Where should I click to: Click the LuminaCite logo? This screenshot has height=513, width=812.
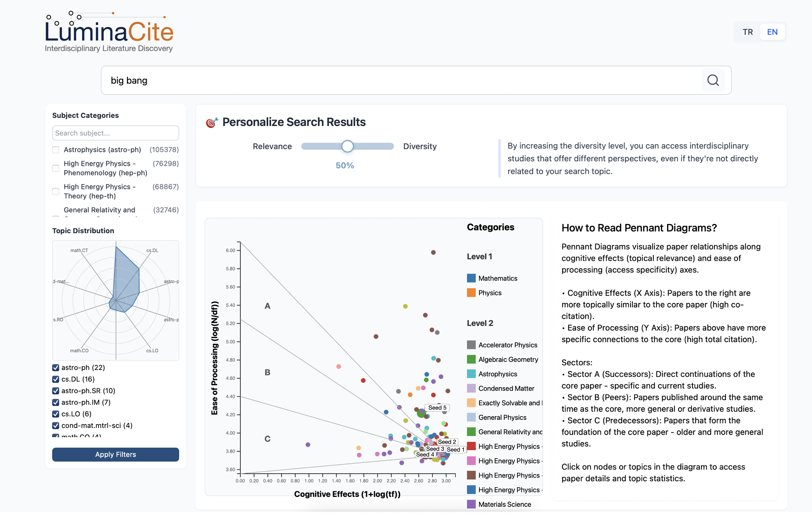click(x=109, y=32)
